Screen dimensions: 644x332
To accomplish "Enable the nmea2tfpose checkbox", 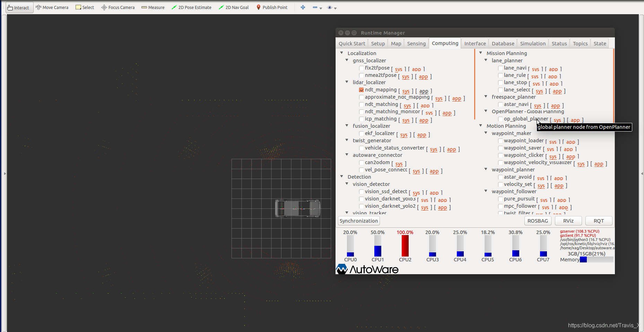I will [x=362, y=75].
